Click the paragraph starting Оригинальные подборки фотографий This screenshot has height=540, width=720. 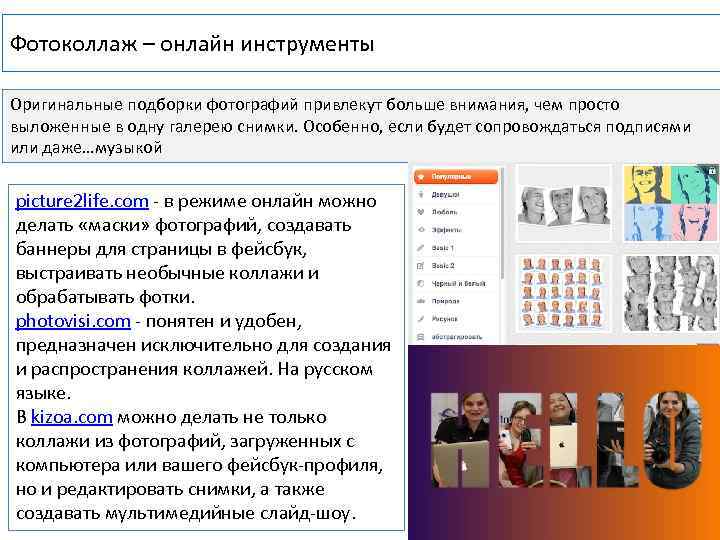click(351, 126)
